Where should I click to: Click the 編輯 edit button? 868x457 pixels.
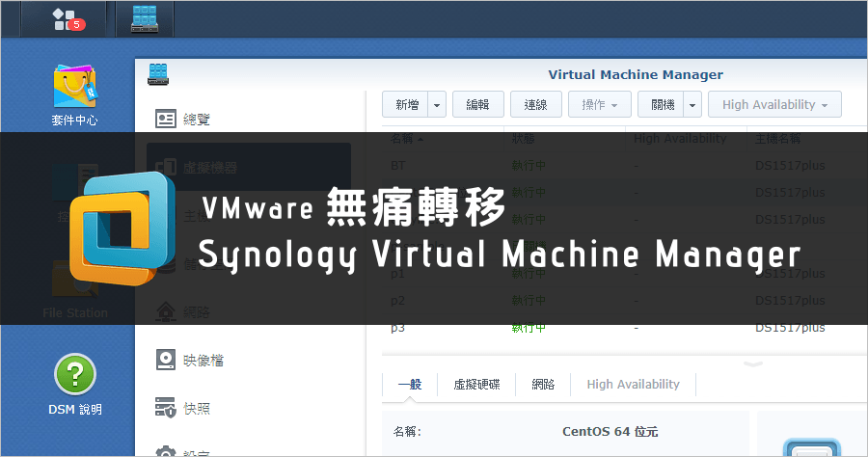tap(477, 104)
